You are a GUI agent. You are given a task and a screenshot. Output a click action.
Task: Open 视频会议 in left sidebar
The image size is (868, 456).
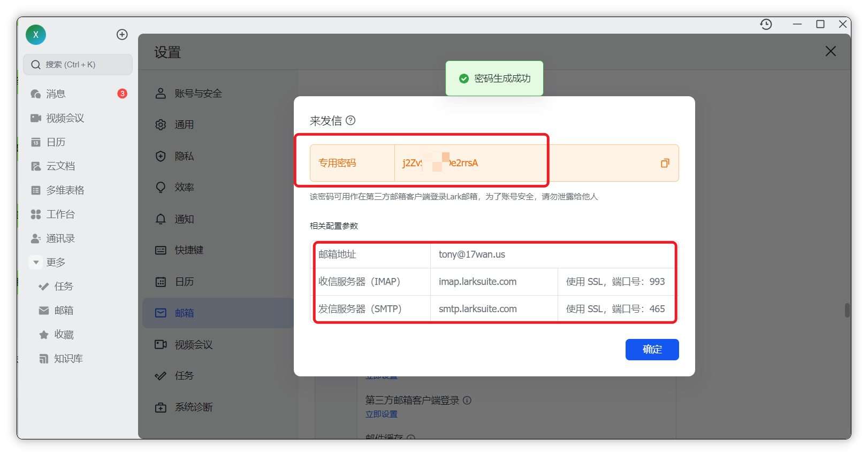[x=65, y=118]
